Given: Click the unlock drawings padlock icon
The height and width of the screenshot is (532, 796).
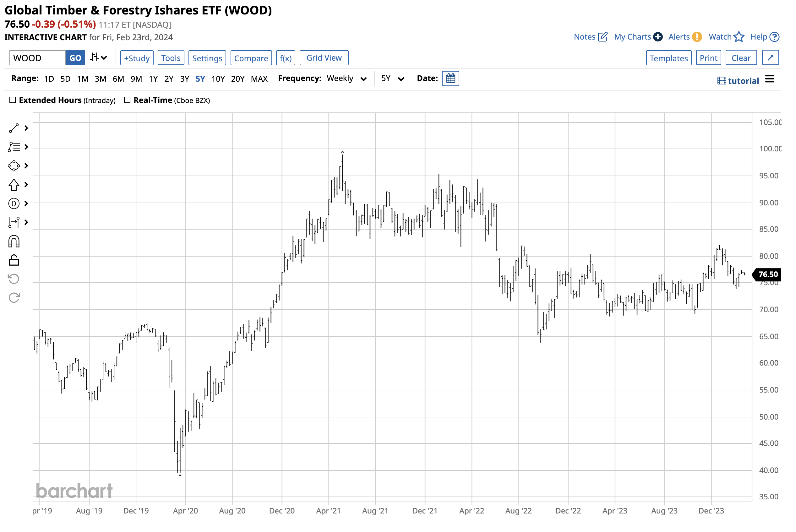Looking at the screenshot, I should 14,260.
